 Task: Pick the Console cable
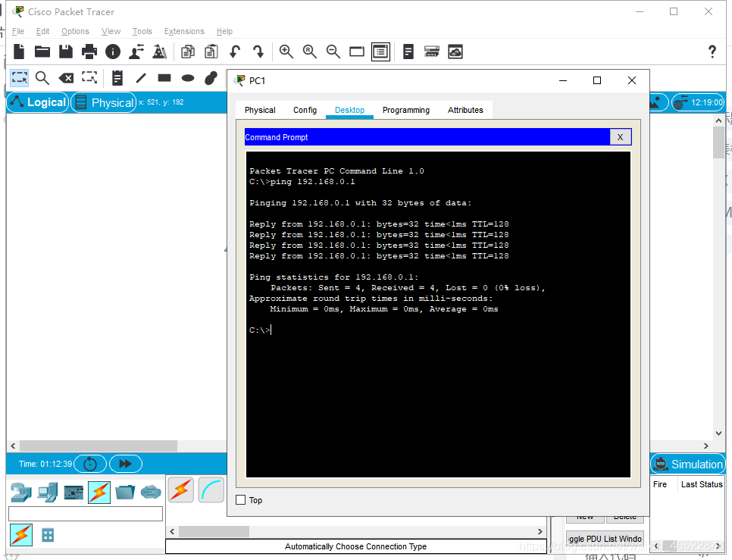click(x=211, y=490)
